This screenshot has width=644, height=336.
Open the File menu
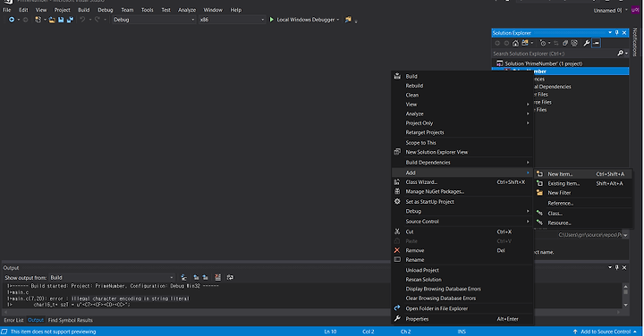(7, 10)
